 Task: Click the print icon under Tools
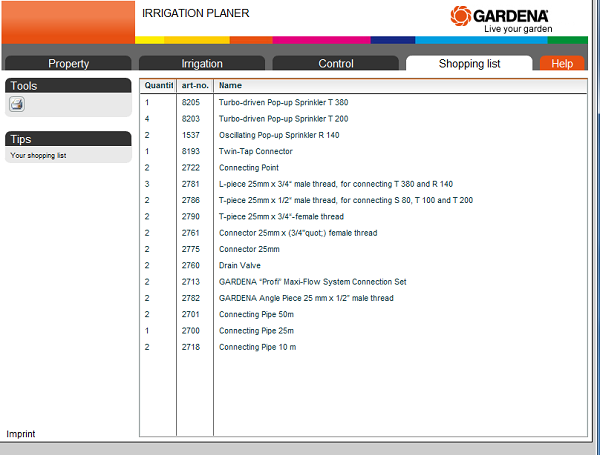[17, 104]
